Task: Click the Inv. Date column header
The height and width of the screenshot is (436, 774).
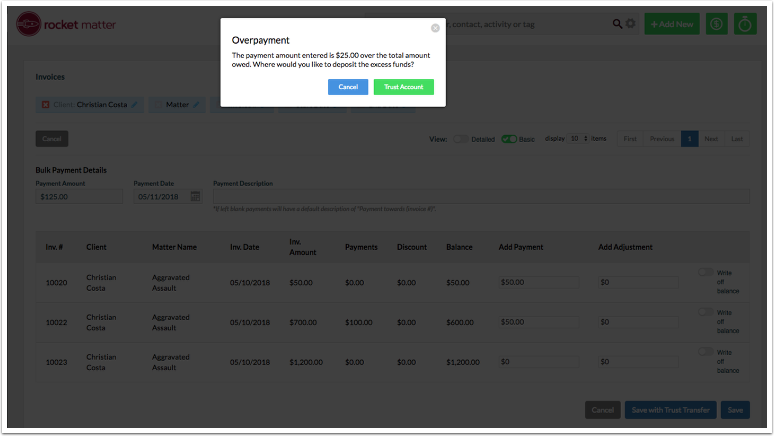Action: coord(244,247)
